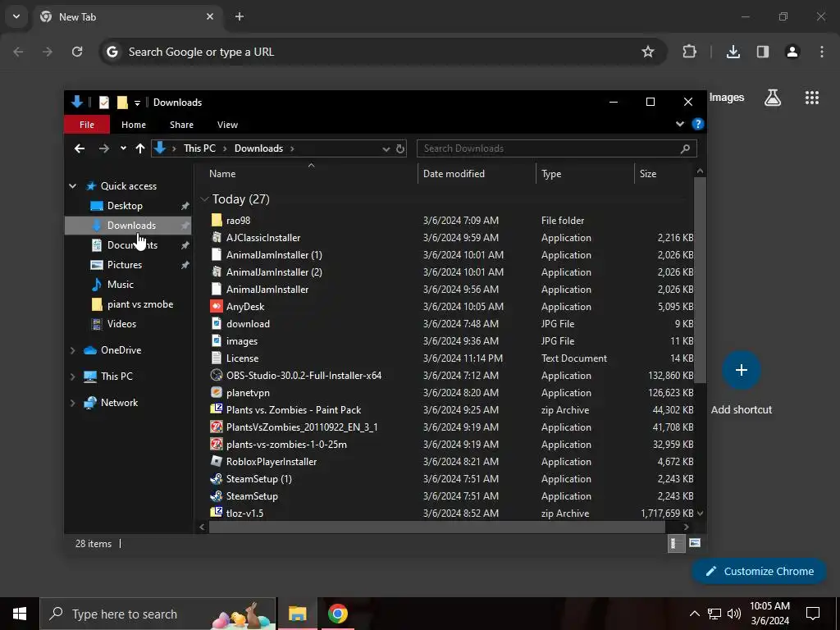This screenshot has width=840, height=630.
Task: Open the volume speaker tray icon
Action: click(x=734, y=614)
